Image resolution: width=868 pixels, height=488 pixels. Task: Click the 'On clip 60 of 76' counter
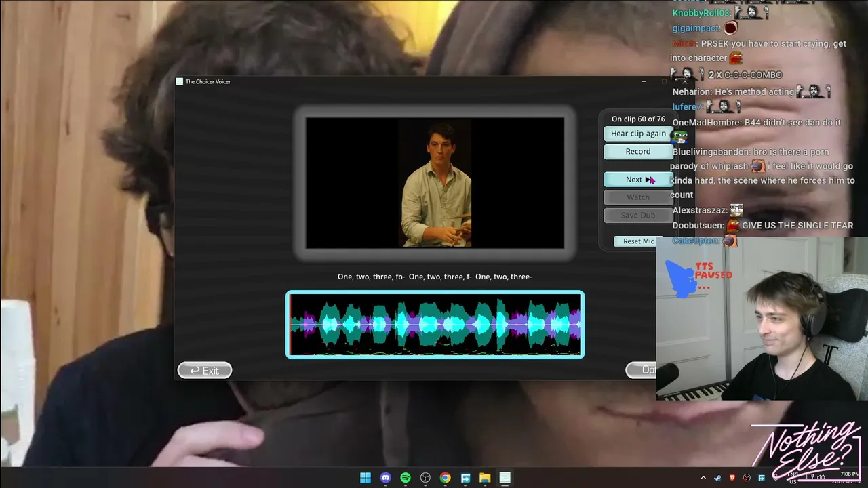(x=638, y=119)
